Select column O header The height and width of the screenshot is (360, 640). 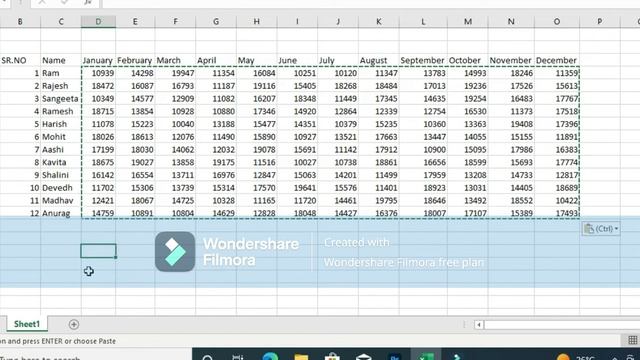pyautogui.click(x=557, y=22)
